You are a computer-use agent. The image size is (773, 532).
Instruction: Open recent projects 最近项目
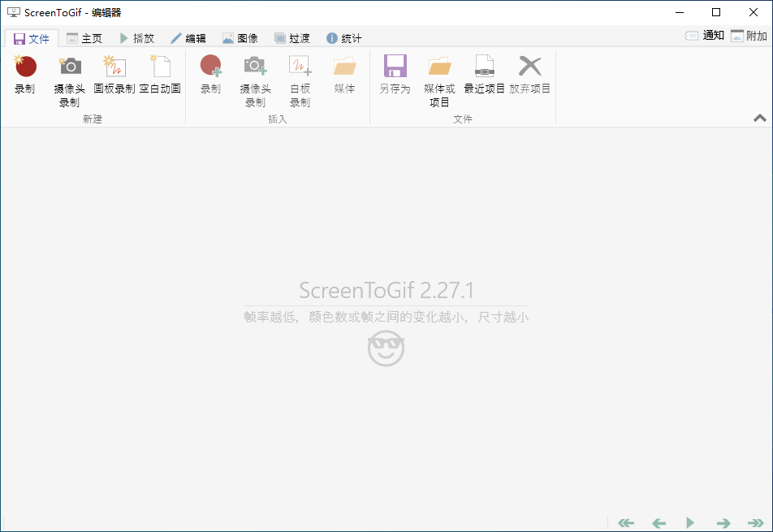tap(485, 75)
